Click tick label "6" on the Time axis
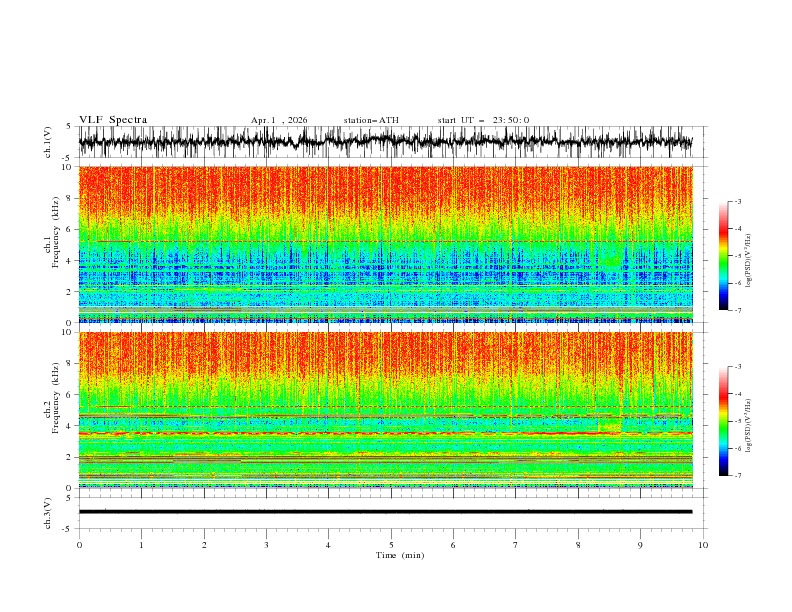 [453, 545]
